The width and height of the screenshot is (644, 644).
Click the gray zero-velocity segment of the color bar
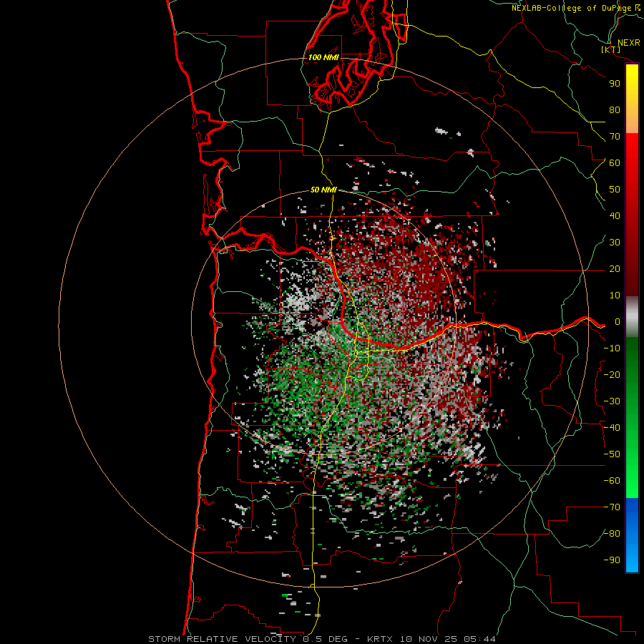pyautogui.click(x=632, y=316)
